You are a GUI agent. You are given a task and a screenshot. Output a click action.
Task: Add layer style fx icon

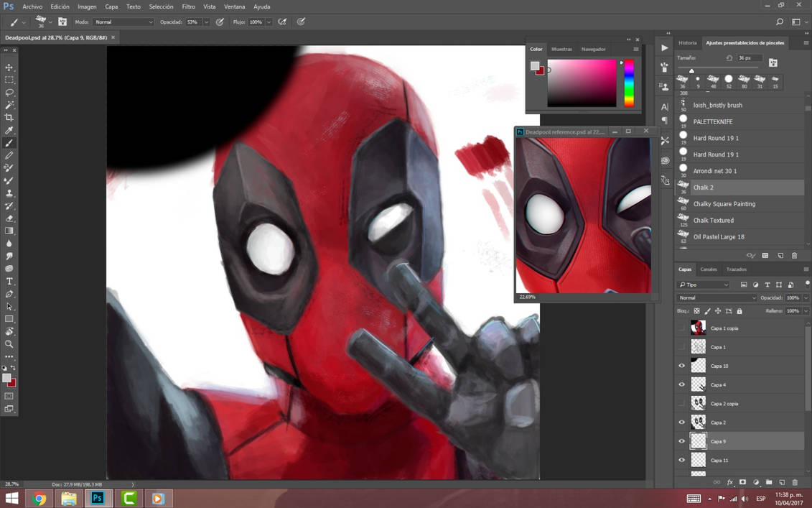tap(729, 482)
